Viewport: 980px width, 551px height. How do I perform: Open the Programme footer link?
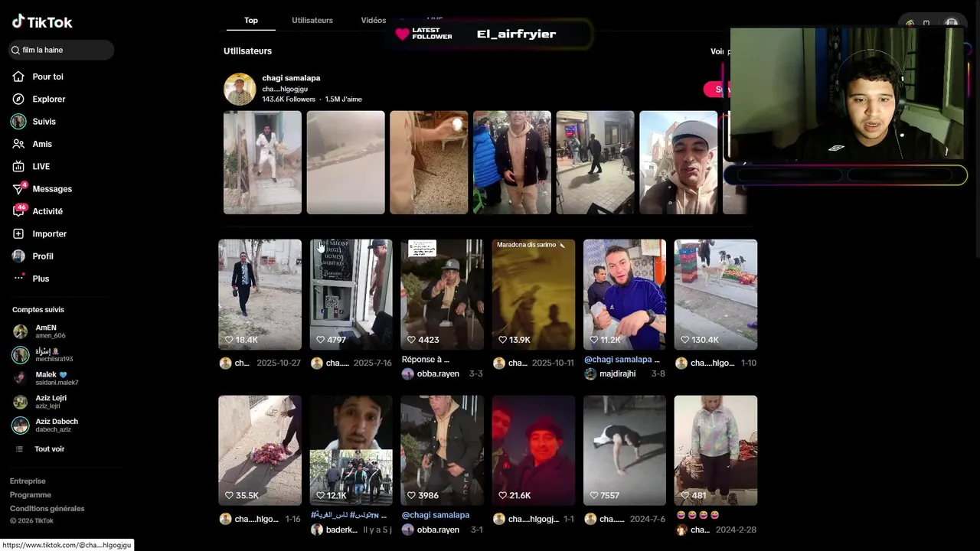[31, 495]
